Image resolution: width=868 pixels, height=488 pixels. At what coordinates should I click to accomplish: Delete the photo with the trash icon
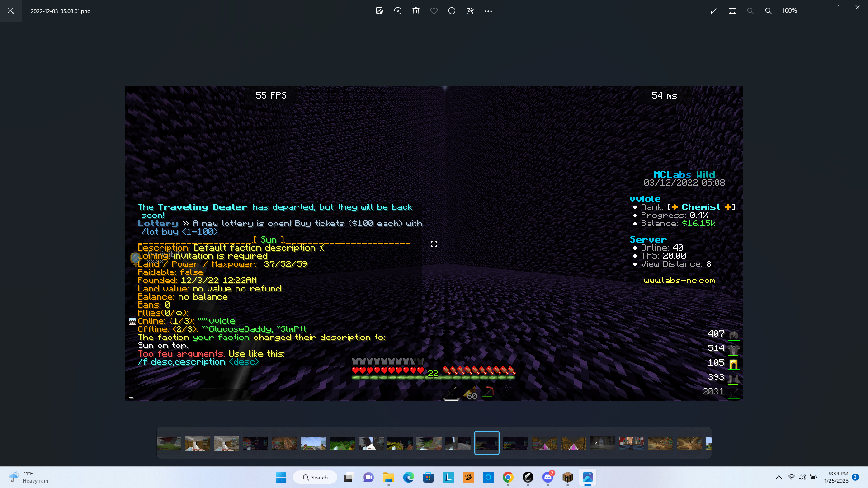416,11
